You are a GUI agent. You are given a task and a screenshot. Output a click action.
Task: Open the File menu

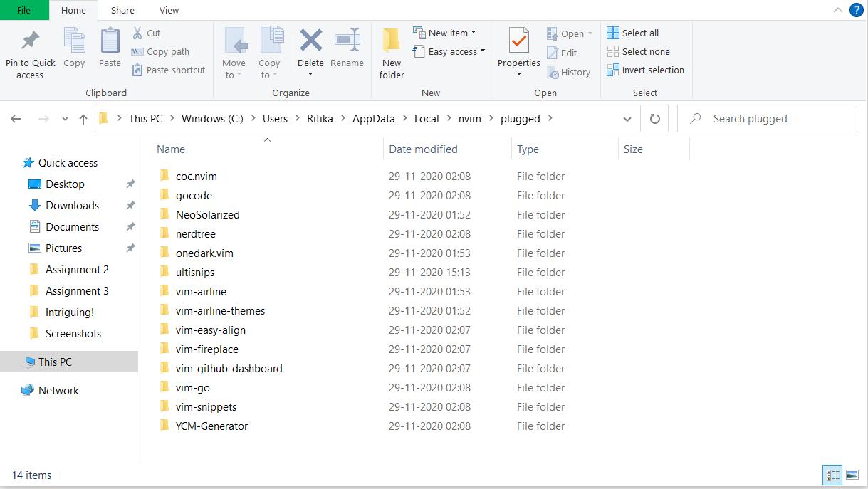pos(24,10)
